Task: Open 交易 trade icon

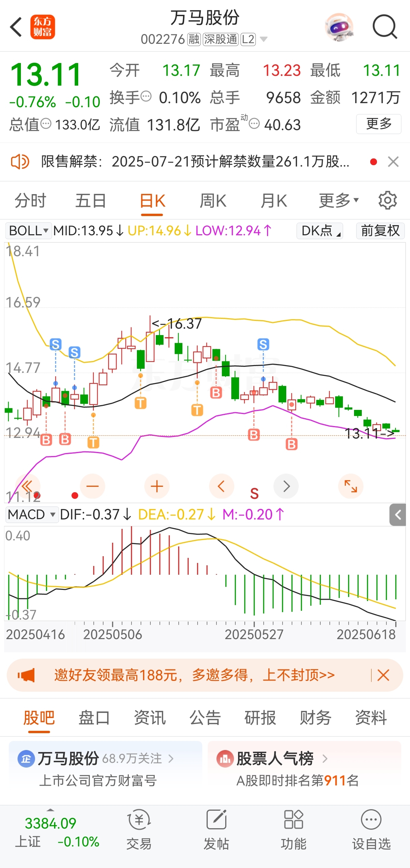Action: point(139,830)
